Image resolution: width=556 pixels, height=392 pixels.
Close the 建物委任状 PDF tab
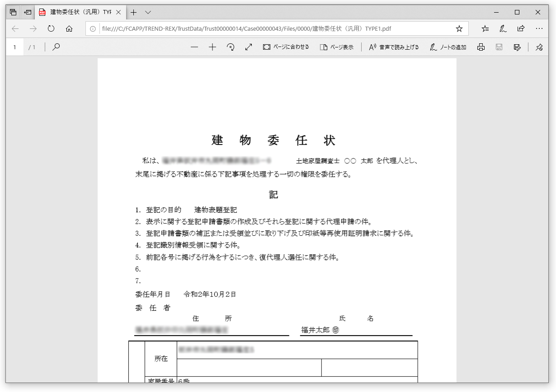(x=118, y=12)
